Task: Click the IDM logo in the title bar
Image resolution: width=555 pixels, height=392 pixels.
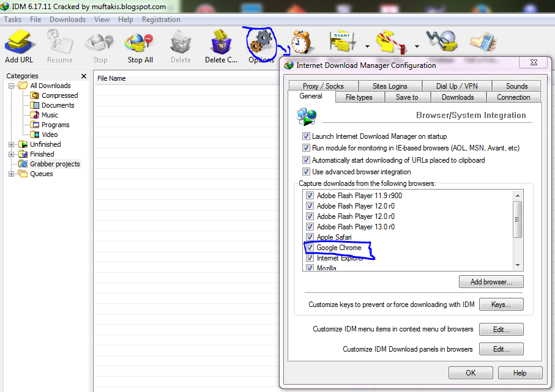Action: (x=5, y=6)
